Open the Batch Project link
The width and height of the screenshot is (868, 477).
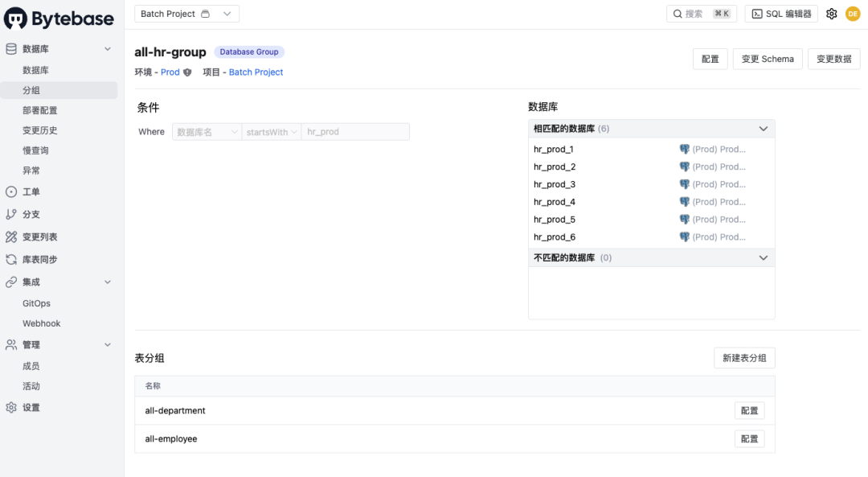point(256,72)
